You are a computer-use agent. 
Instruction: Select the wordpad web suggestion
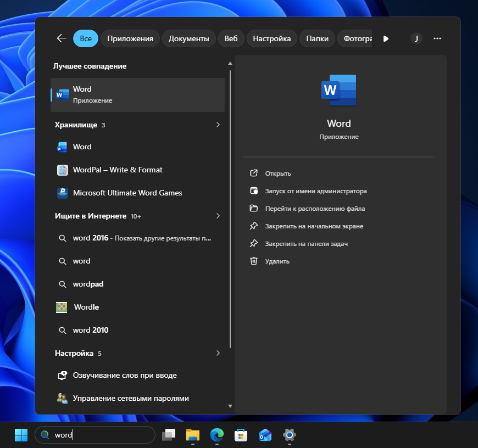(137, 284)
